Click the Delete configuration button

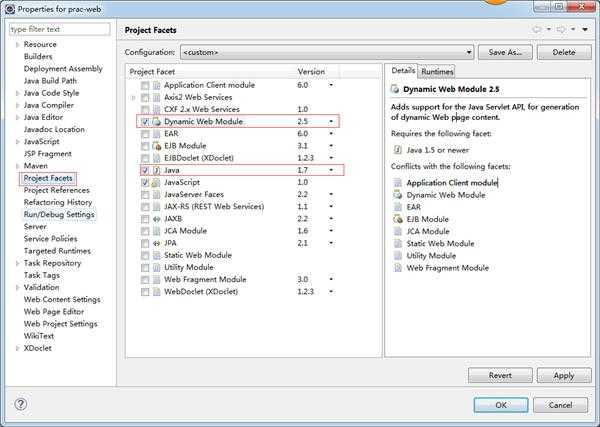pyautogui.click(x=564, y=52)
